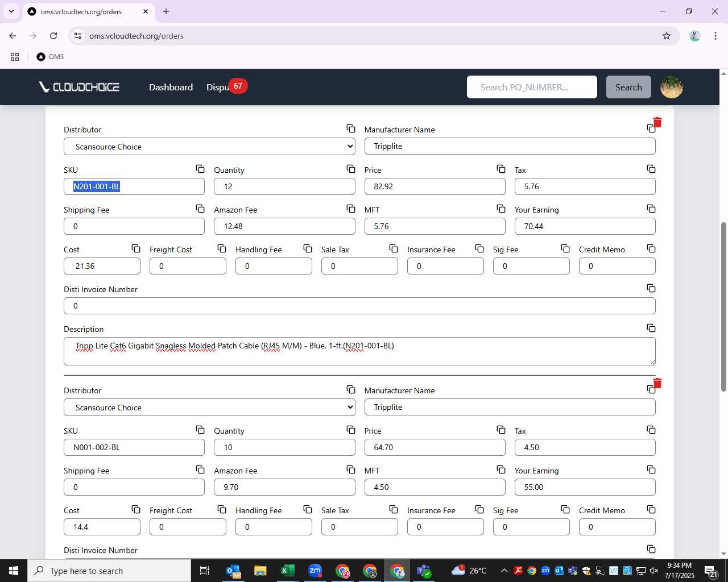
Task: Select the oms.vcloudtech.org/orders browser tab
Action: 88,11
